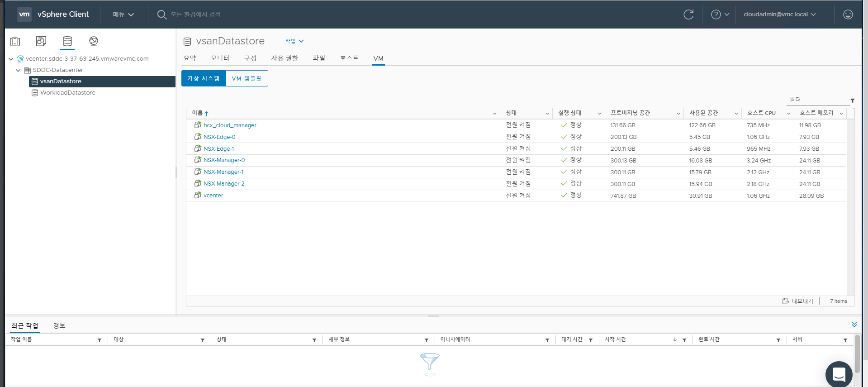Sort by the 시작 시간 column arrow
Image resolution: width=868 pixels, height=387 pixels.
point(674,340)
